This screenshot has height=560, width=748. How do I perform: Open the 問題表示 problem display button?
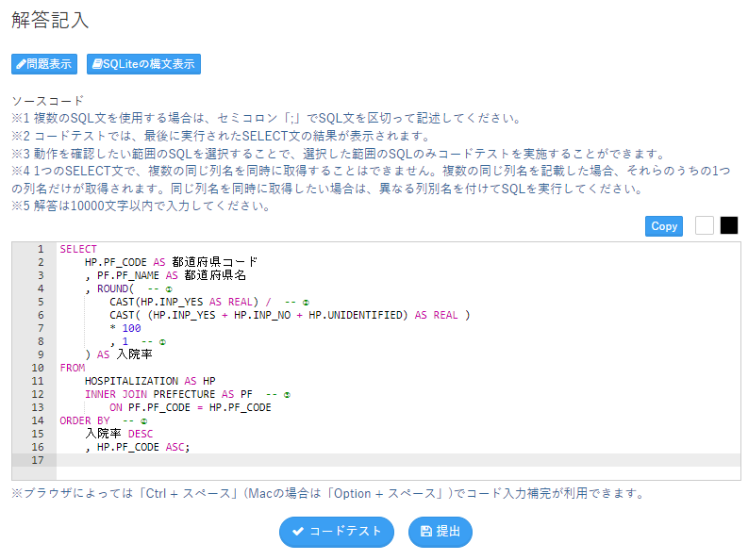[x=44, y=64]
